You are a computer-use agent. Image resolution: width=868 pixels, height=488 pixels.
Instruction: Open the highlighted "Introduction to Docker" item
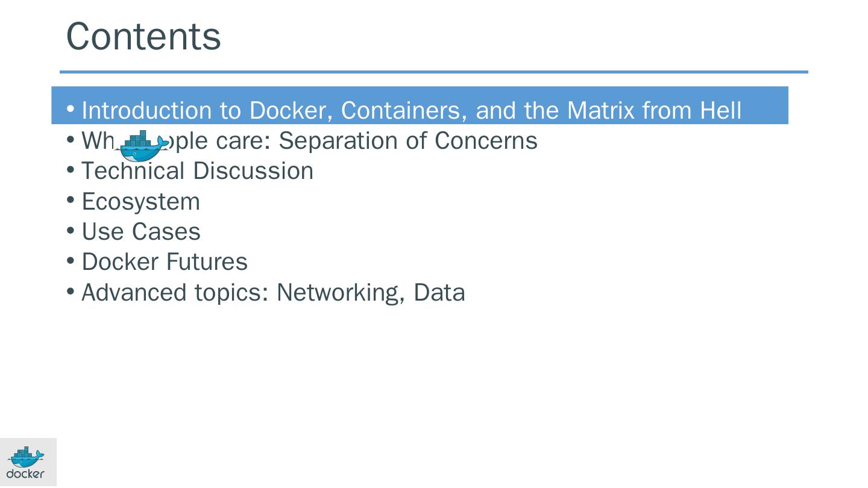(411, 111)
